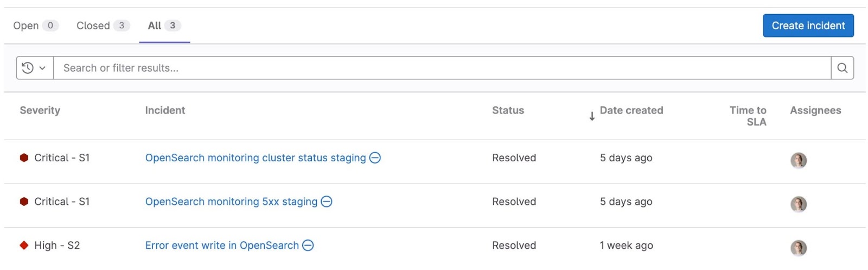The width and height of the screenshot is (868, 270).
Task: Click the closed-issue icon beside 5xx staging incident
Action: click(x=327, y=202)
